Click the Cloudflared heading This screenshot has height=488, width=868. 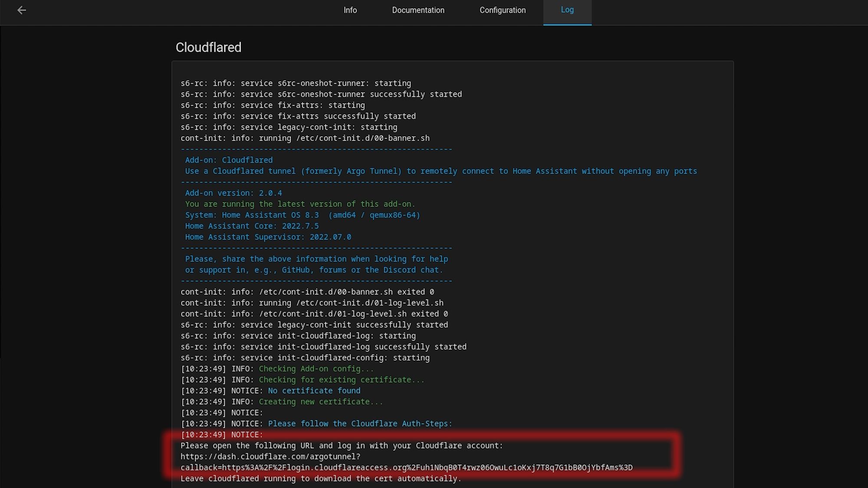(208, 47)
